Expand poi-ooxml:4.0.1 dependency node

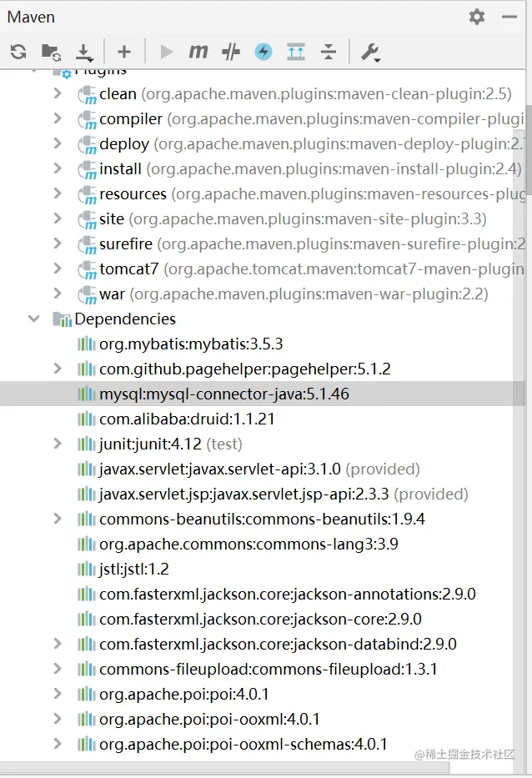coord(58,719)
